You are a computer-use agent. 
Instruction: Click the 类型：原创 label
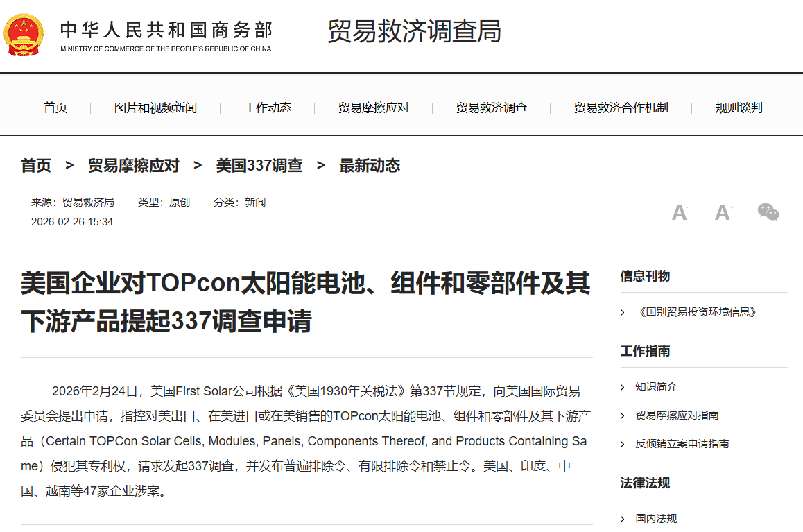click(164, 203)
